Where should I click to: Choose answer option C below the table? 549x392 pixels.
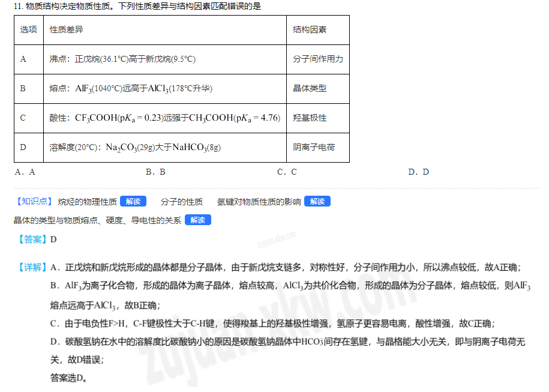(x=287, y=172)
